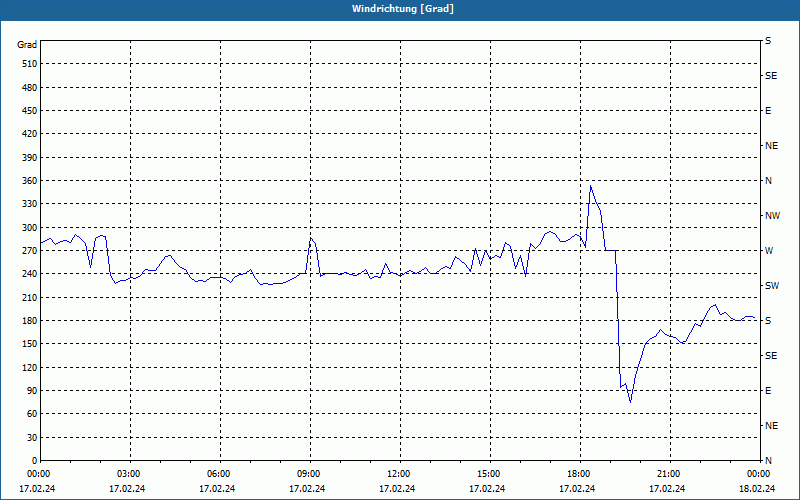Viewport: 800px width, 500px height.
Task: Click the N compass label aligned with 360
Action: click(x=768, y=181)
